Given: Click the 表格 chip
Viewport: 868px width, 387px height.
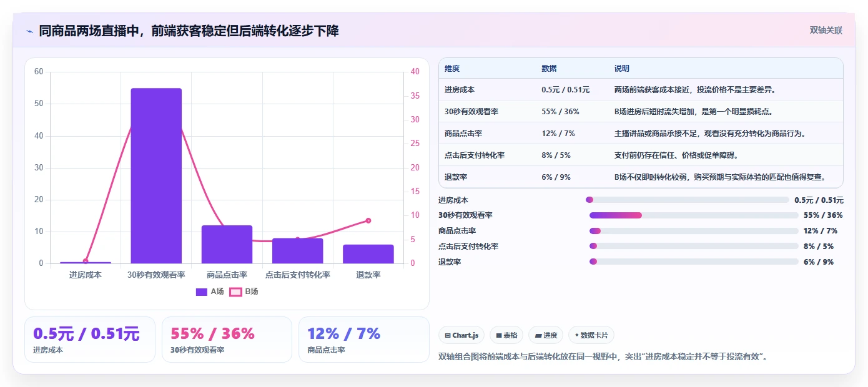Looking at the screenshot, I should (506, 335).
